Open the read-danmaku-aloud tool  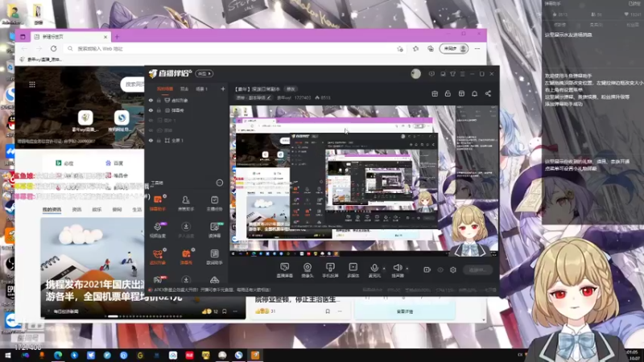[214, 230]
